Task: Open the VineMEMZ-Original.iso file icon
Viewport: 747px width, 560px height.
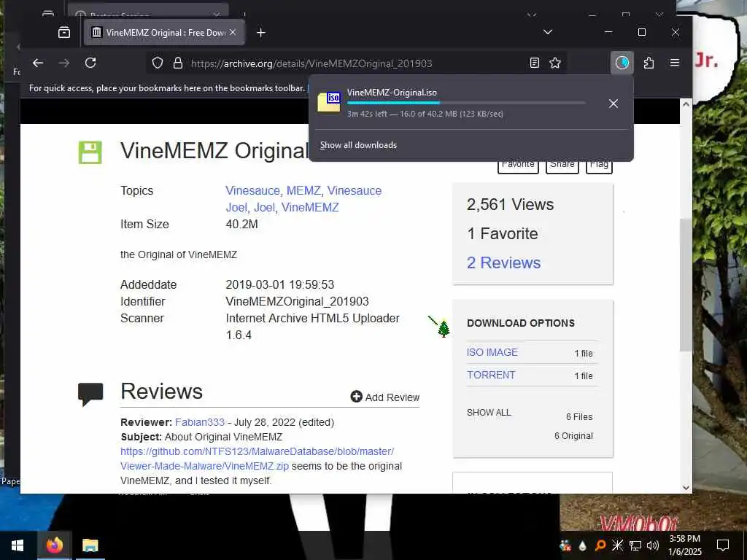Action: click(x=329, y=102)
